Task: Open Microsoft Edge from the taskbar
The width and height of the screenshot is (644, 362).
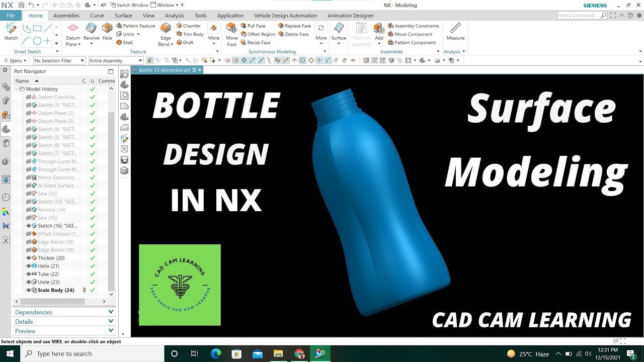Action: (216, 354)
